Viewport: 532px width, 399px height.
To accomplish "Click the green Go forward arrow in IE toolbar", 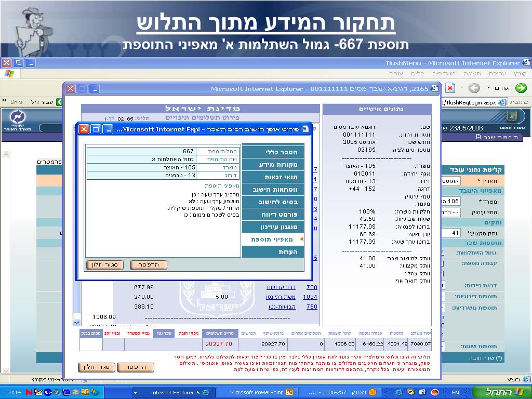I will [521, 88].
